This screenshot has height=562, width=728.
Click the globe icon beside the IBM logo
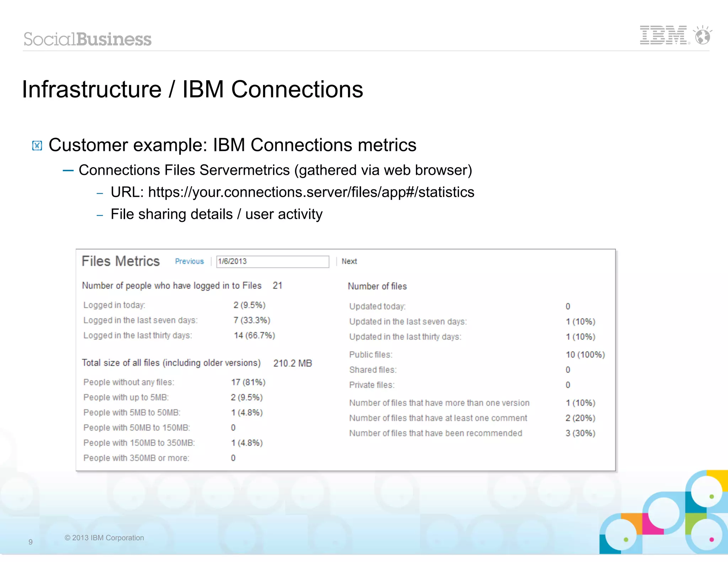coord(703,35)
